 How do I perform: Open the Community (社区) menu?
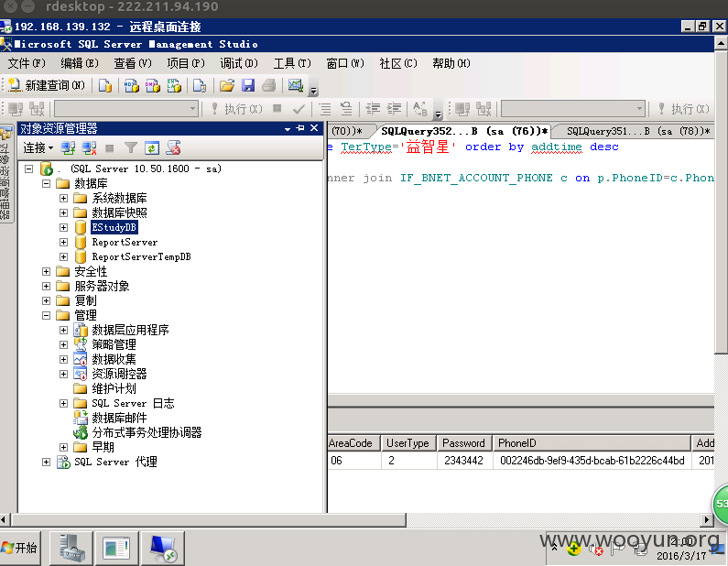click(398, 63)
